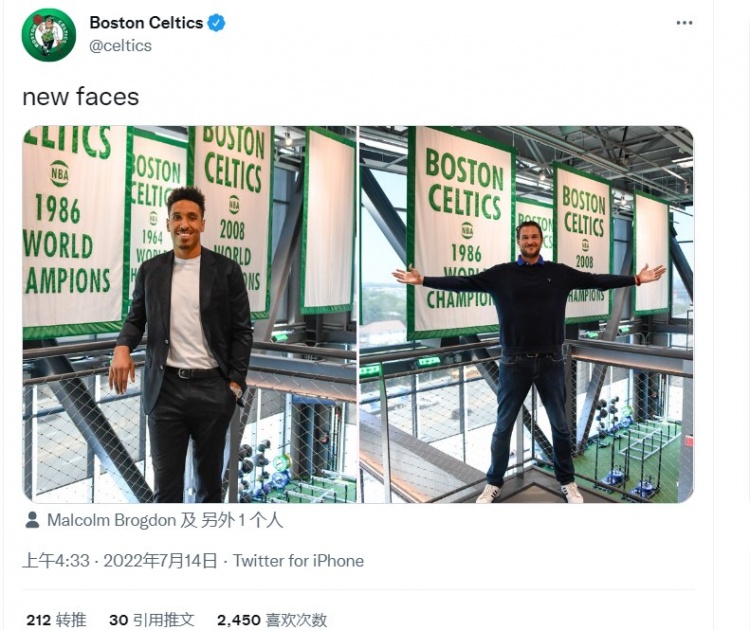Open the right photo of man with arms spread

[x=526, y=314]
